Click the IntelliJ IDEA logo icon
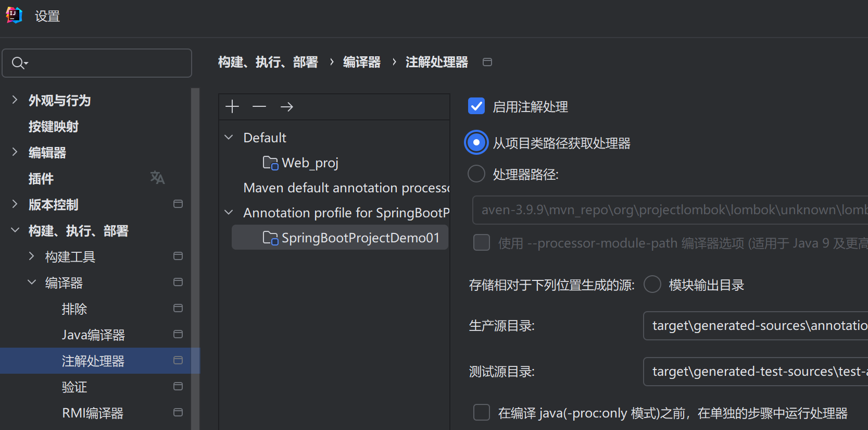 tap(14, 16)
